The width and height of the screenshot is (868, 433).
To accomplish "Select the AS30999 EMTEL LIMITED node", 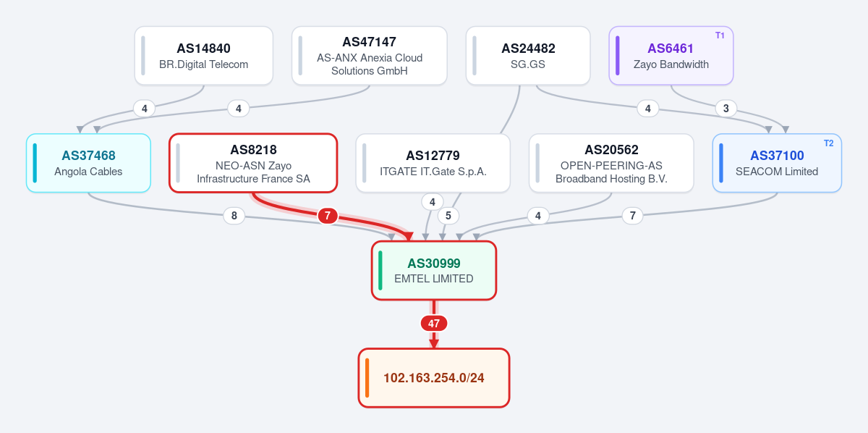I will [434, 270].
